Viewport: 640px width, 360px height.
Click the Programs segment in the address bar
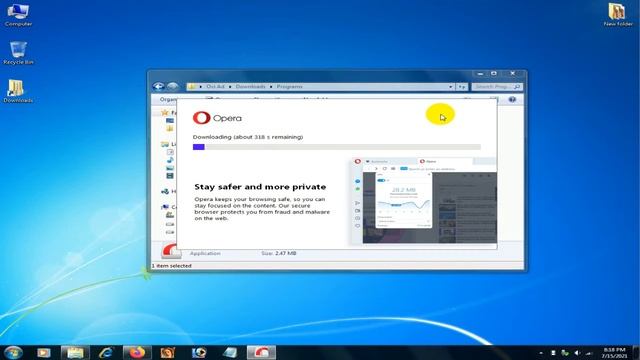(289, 87)
